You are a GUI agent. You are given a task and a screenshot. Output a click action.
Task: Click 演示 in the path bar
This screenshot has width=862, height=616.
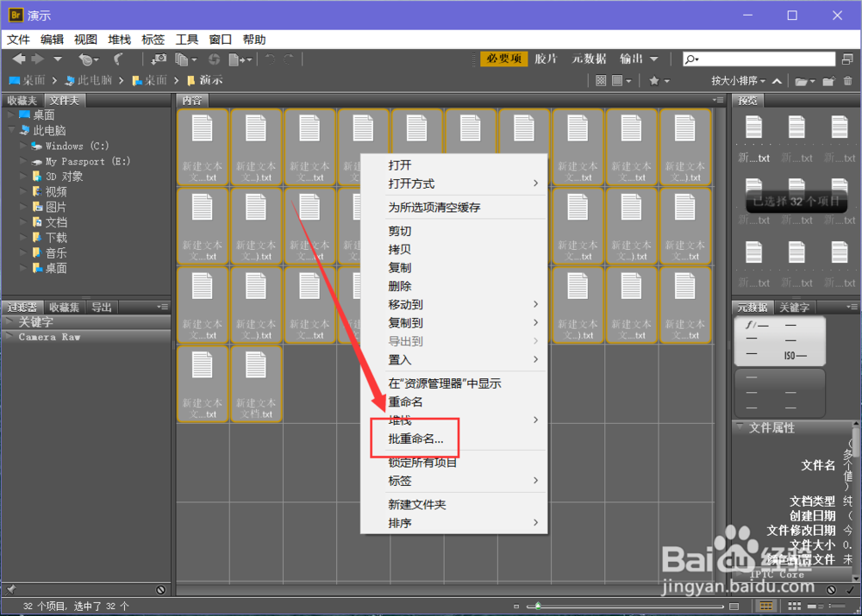pyautogui.click(x=205, y=80)
